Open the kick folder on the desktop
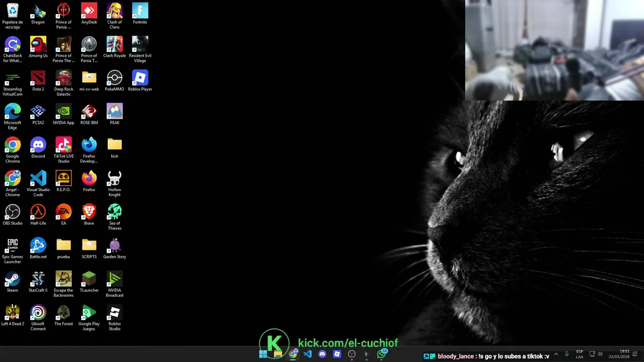The height and width of the screenshot is (362, 644). tap(114, 148)
